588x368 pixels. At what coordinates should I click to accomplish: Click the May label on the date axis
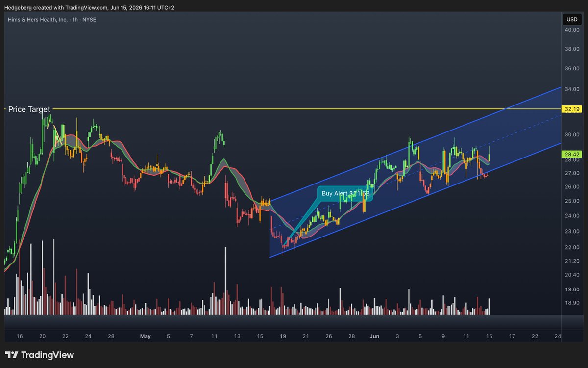coord(146,336)
